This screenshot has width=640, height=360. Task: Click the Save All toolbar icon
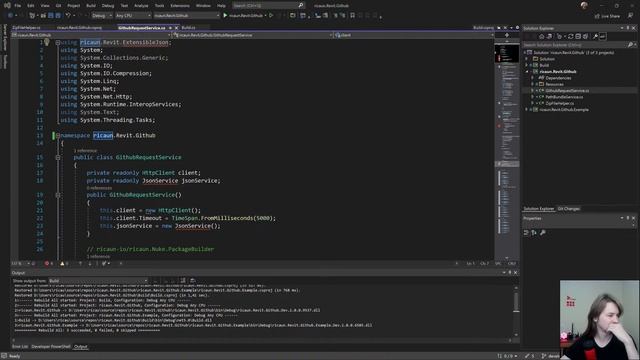[x=58, y=16]
